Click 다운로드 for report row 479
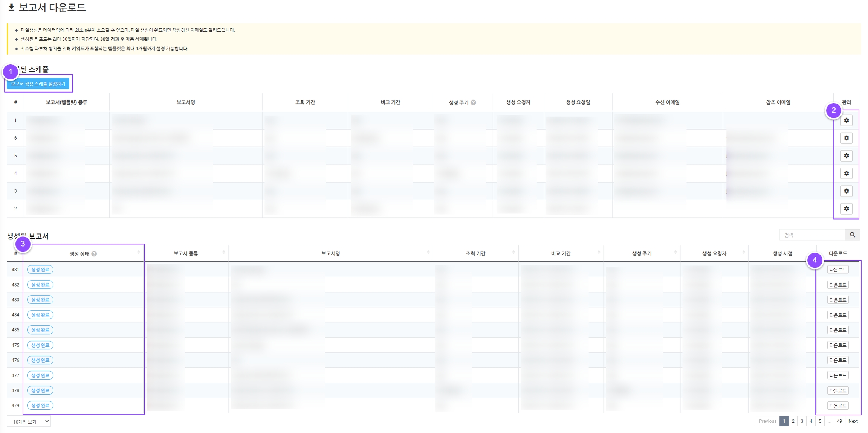The width and height of the screenshot is (868, 433). (x=838, y=406)
